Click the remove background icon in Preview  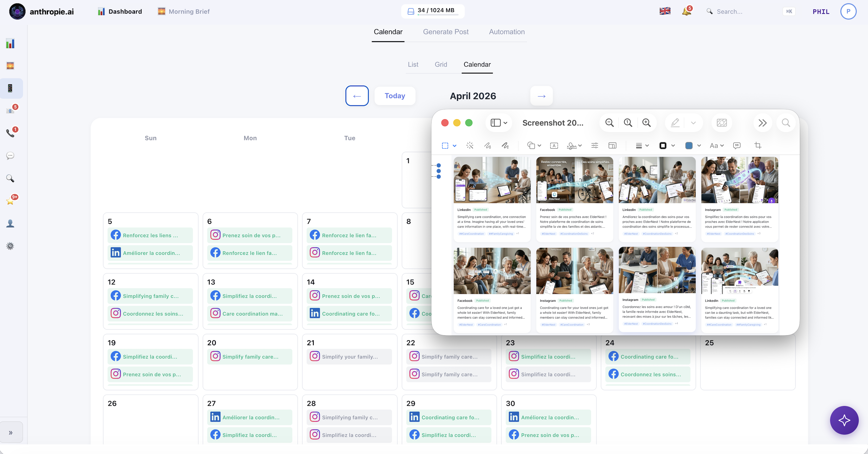pos(722,123)
